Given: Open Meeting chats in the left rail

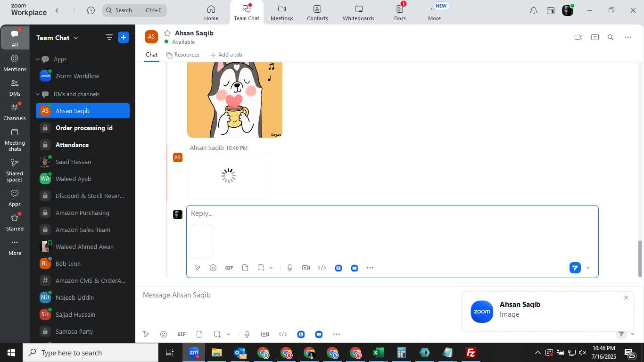Looking at the screenshot, I should coord(15,140).
